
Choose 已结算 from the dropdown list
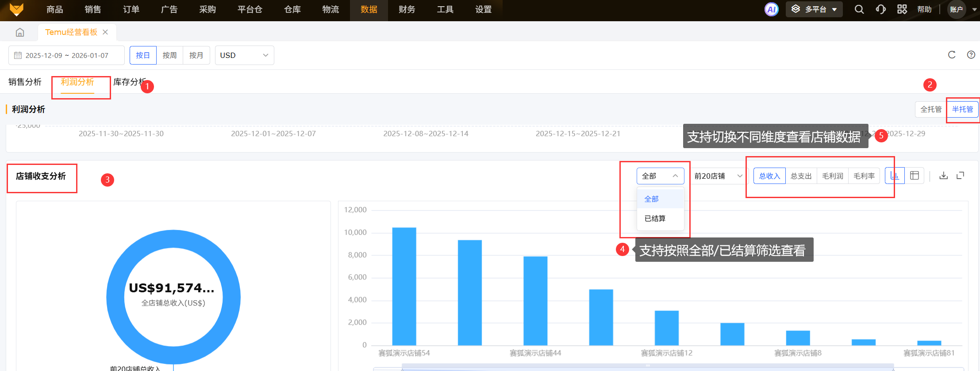(655, 218)
